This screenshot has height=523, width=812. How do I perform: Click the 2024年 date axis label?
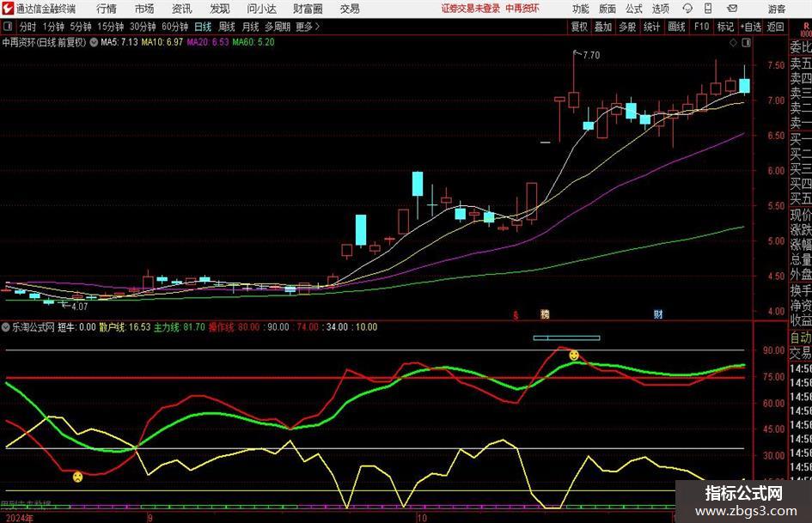point(19,518)
